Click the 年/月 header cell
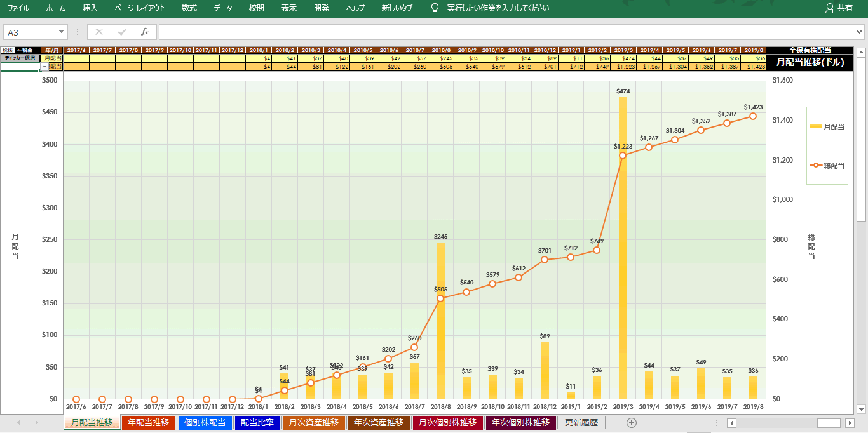 [x=52, y=50]
